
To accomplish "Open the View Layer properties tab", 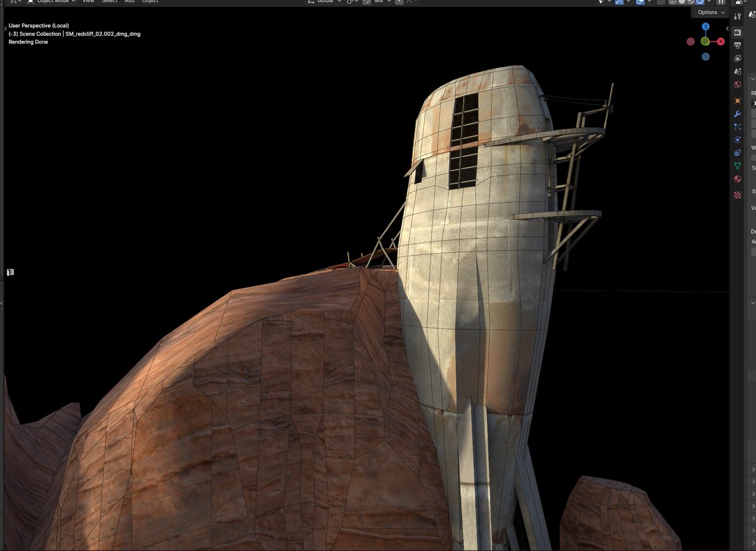I will pos(738,59).
